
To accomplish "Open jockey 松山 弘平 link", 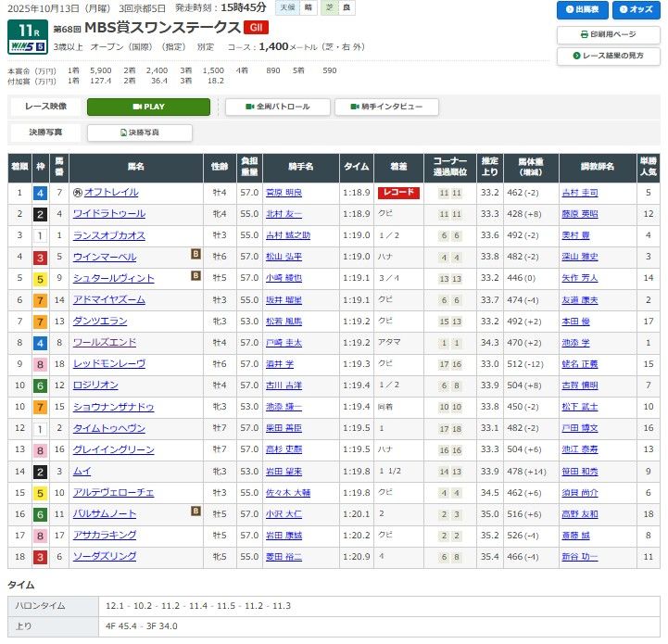I will click(x=284, y=257).
